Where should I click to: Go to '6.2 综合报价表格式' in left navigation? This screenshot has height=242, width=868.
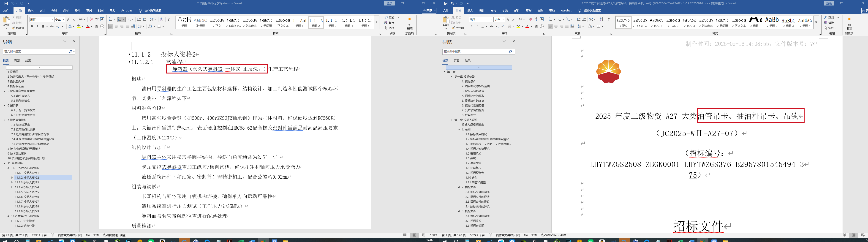point(23,115)
